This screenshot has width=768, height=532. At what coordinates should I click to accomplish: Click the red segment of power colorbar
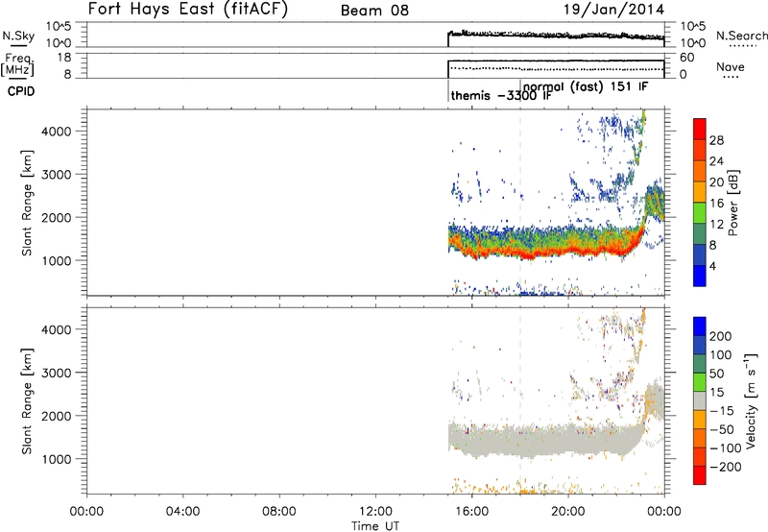pos(700,129)
